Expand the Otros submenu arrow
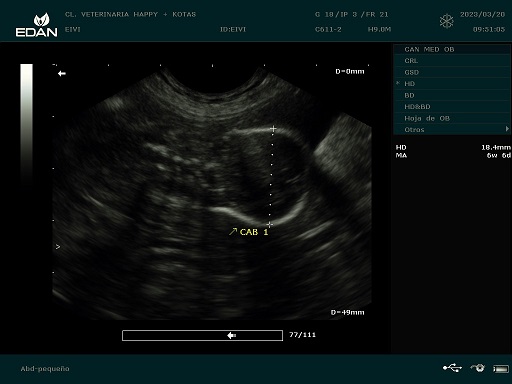 [x=507, y=129]
